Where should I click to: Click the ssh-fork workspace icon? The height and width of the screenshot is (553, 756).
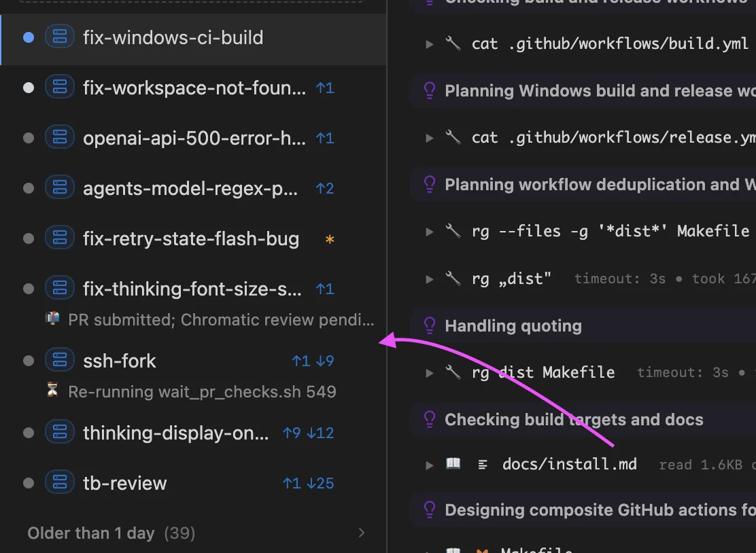click(60, 361)
